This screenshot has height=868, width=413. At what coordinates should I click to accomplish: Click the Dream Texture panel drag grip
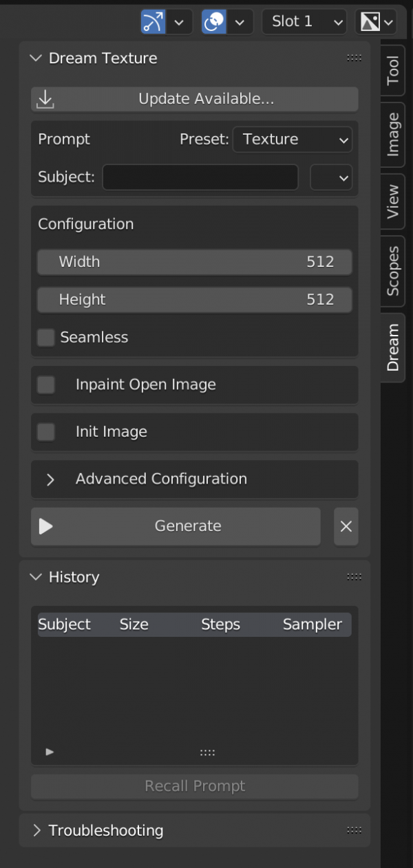(354, 58)
